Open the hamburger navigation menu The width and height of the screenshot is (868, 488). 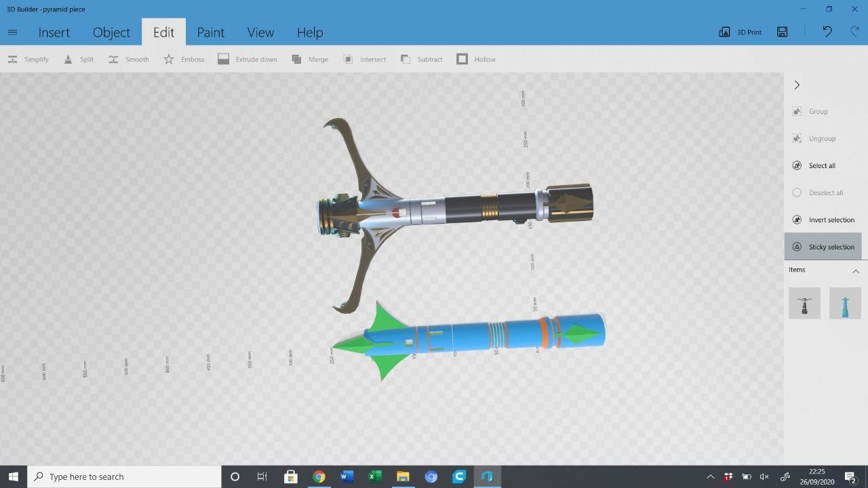coord(12,32)
